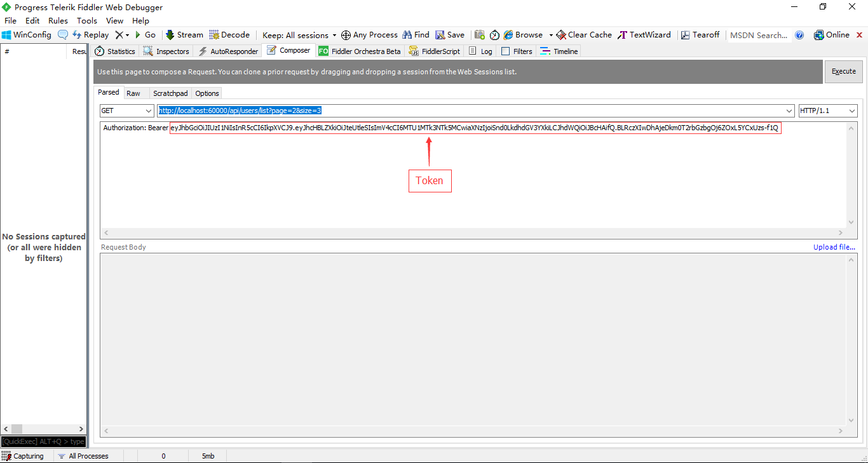Select the Parsed sub-tab

109,93
